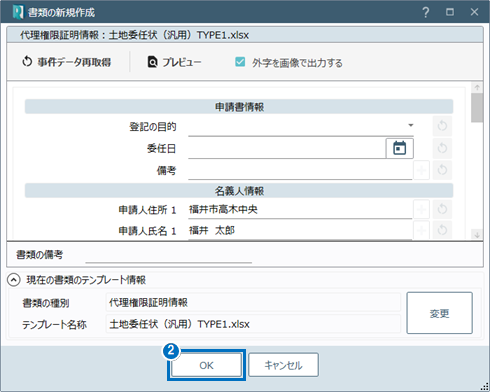Add entry next to 申請人氏名 1

[x=421, y=230]
